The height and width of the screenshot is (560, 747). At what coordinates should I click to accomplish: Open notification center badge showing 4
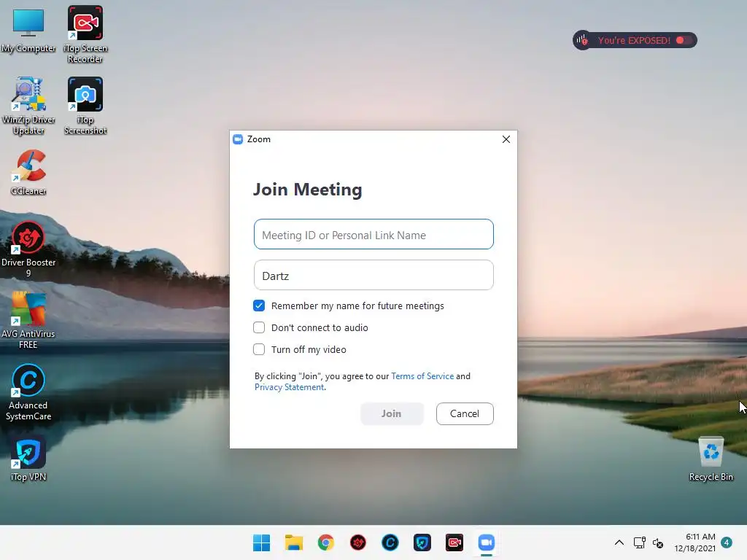pyautogui.click(x=727, y=542)
